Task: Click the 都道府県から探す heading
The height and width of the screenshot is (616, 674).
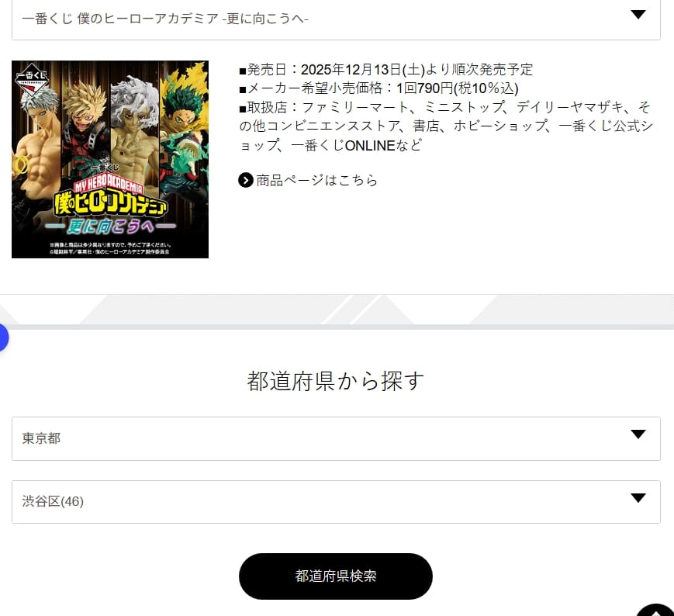Action: coord(336,381)
